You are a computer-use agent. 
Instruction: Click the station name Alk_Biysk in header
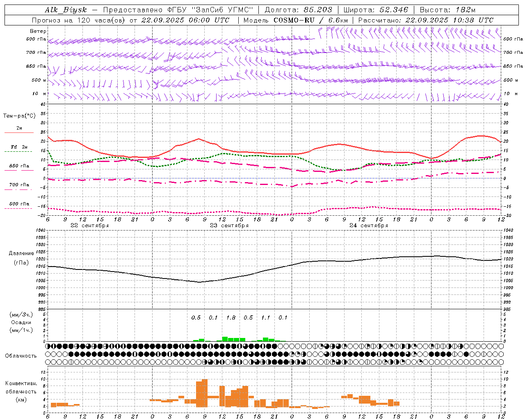(x=66, y=10)
